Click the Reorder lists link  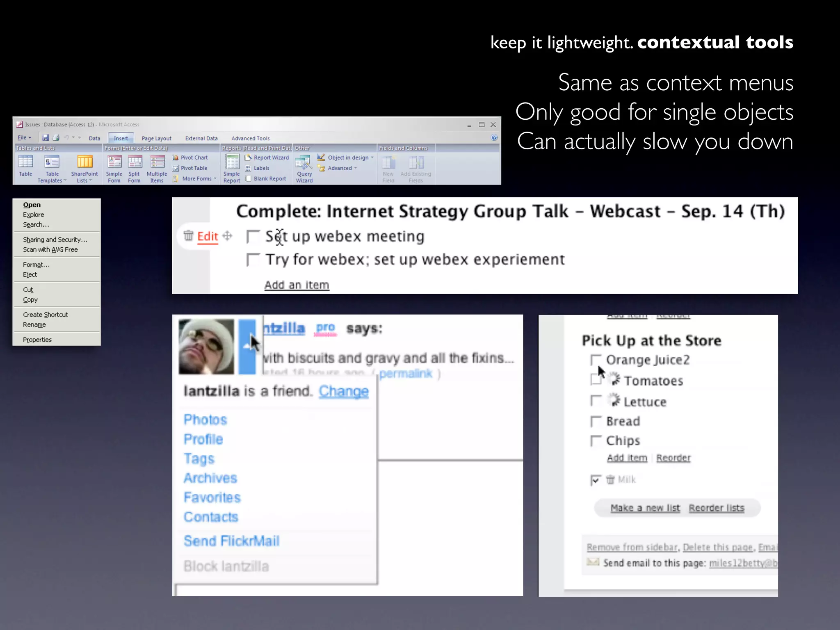point(716,508)
